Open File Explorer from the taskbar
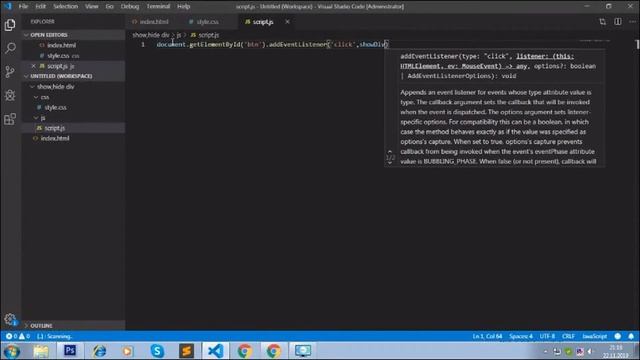Viewport: 640px width, 360px height. click(x=41, y=351)
